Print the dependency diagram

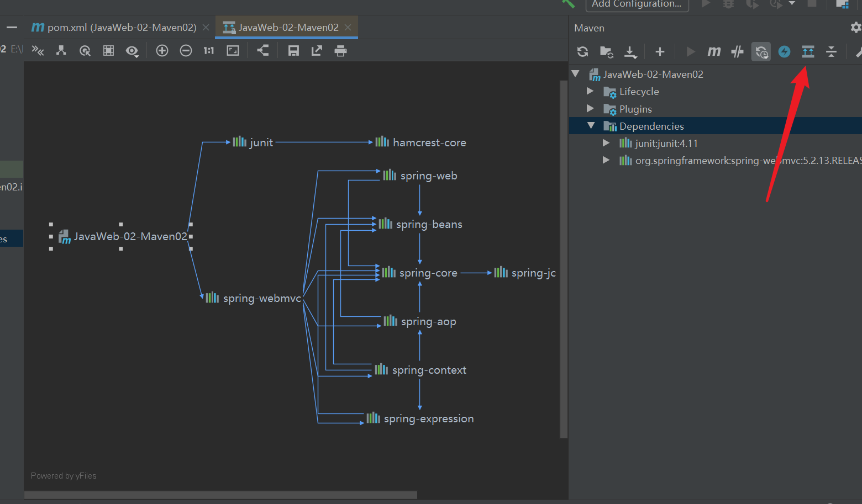click(340, 51)
